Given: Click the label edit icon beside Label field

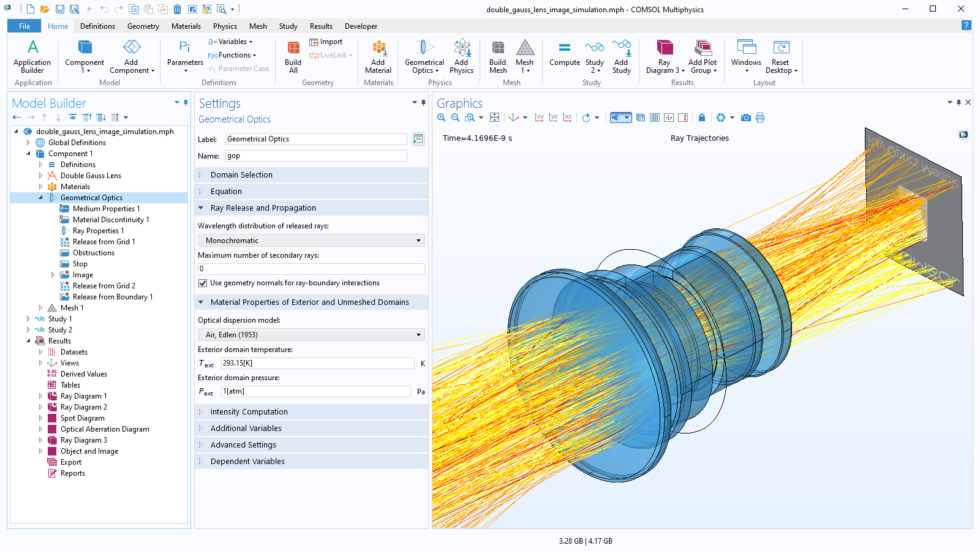Looking at the screenshot, I should pos(418,139).
